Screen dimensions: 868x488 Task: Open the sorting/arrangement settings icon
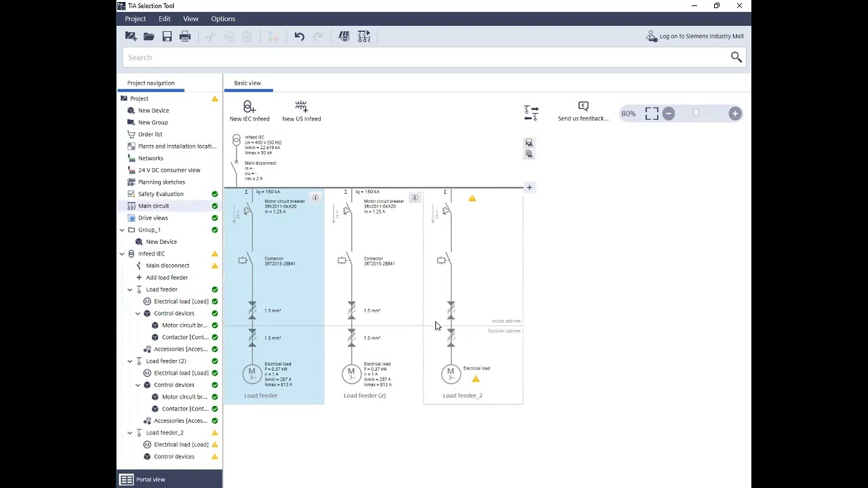pyautogui.click(x=531, y=113)
